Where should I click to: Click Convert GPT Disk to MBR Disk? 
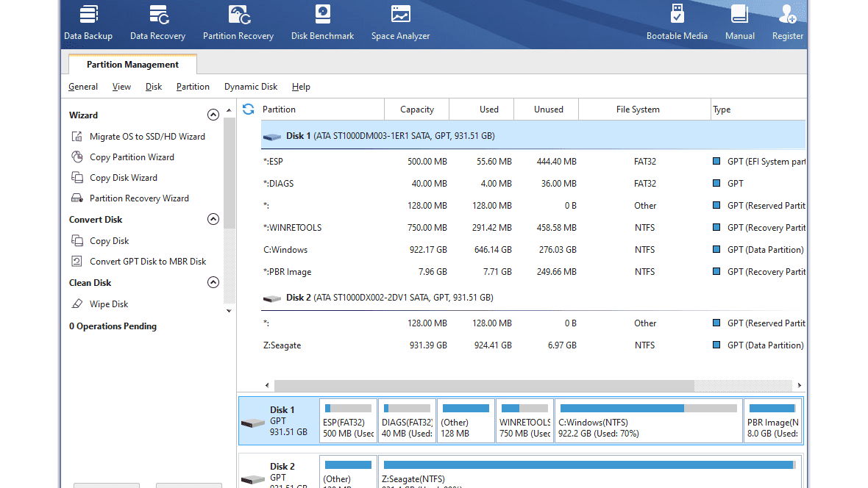[148, 262]
